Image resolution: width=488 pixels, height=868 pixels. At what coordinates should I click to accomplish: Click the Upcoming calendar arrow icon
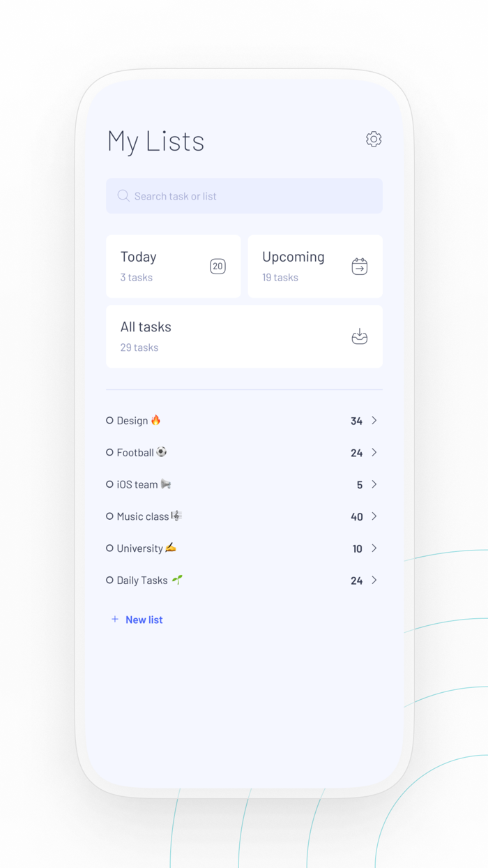tap(359, 267)
